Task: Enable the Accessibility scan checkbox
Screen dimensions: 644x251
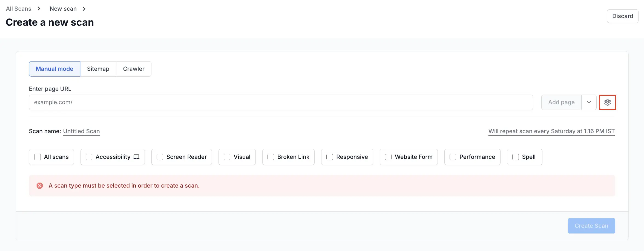Action: (x=89, y=157)
